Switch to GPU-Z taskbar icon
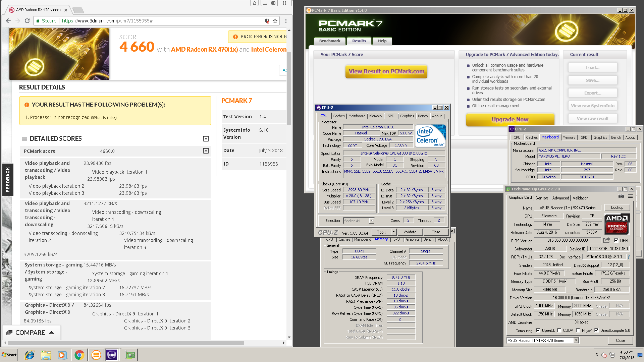 [130, 355]
